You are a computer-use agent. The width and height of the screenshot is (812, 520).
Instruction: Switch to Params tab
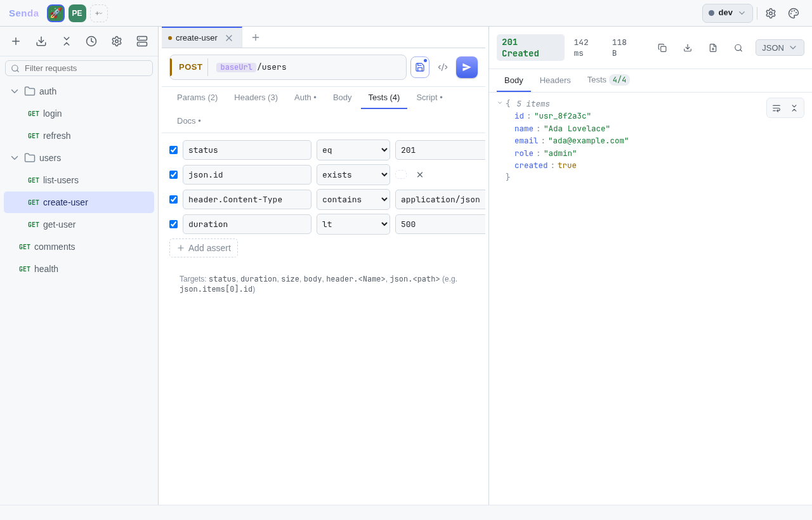pyautogui.click(x=197, y=98)
